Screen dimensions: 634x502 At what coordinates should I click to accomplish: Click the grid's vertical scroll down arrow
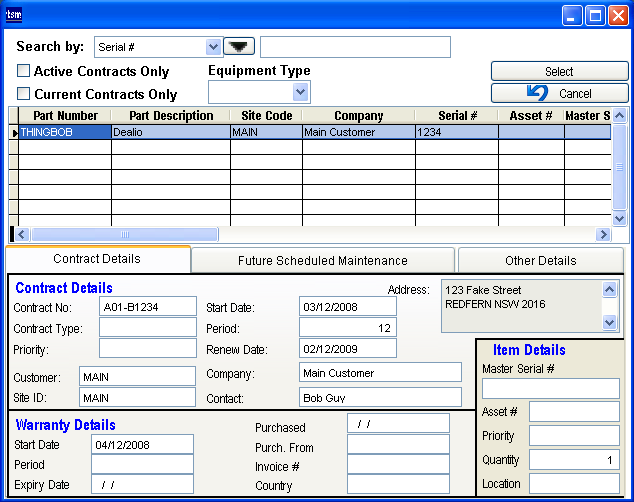[619, 217]
